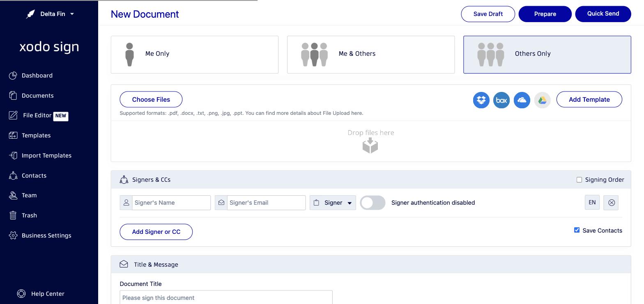This screenshot has width=644, height=304.
Task: Go to Documents in the sidebar
Action: (x=37, y=96)
